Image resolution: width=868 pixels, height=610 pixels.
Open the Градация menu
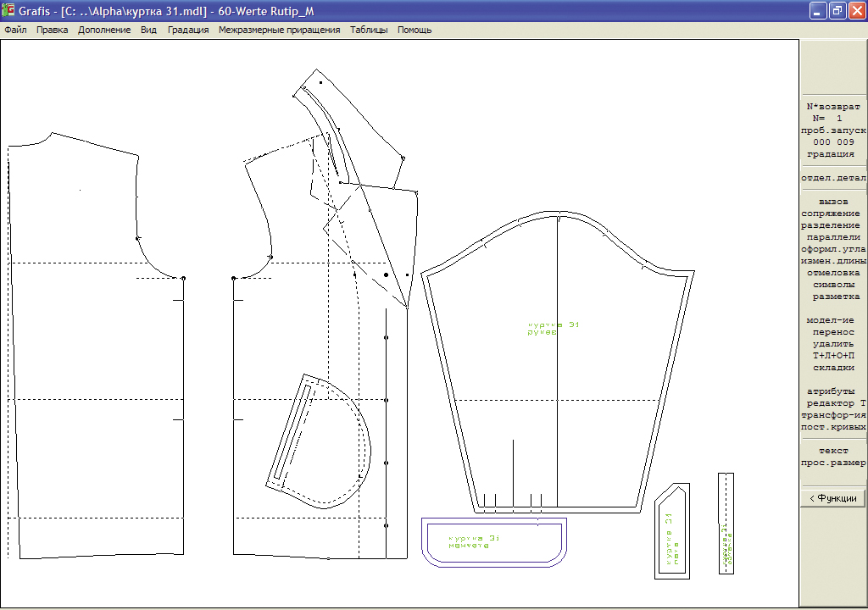pos(188,30)
